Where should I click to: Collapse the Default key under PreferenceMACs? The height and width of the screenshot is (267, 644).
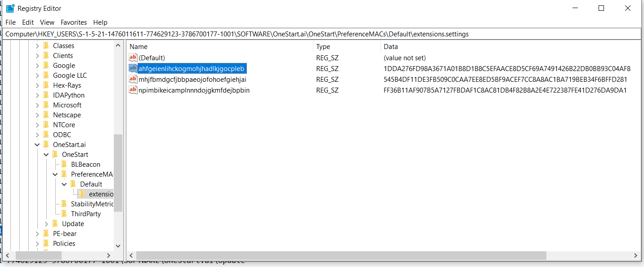[64, 184]
